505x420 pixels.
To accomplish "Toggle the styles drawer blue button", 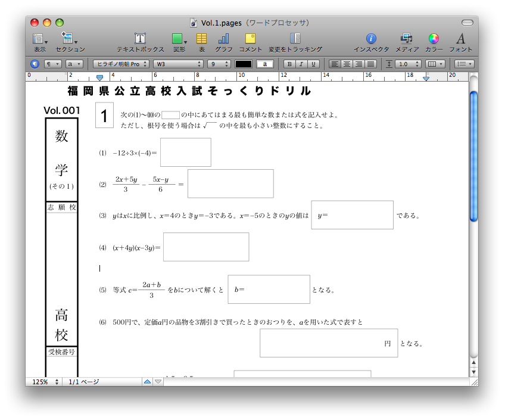I will [35, 64].
